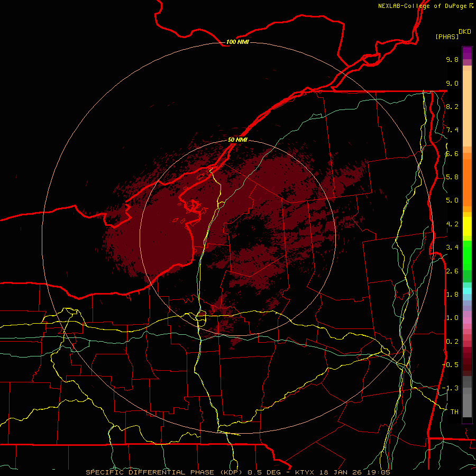Select the 1.0 scale label
This screenshot has width=476, height=476.
coord(452,318)
